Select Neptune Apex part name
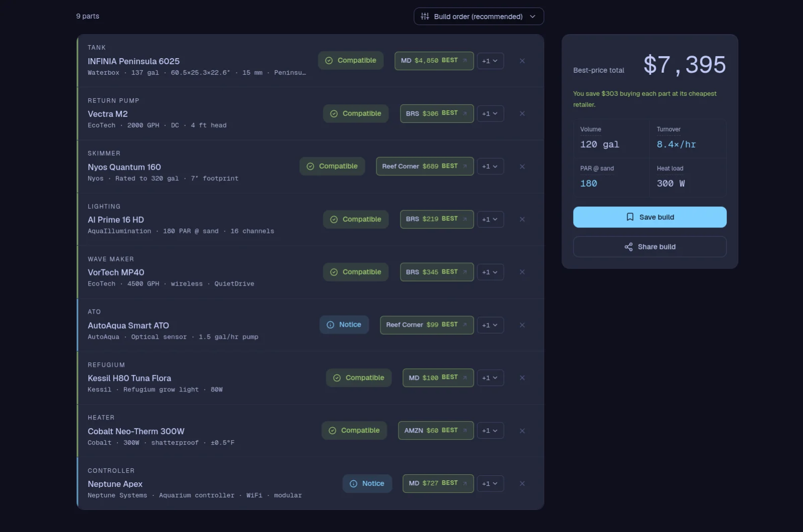 point(115,484)
